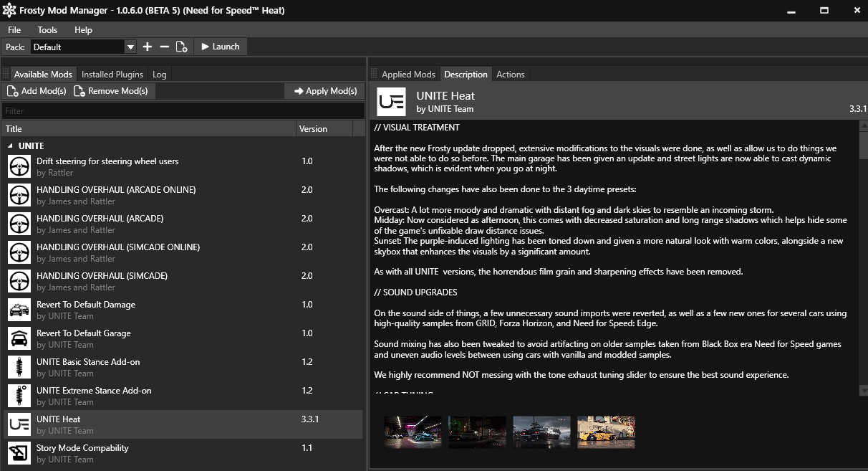
Task: Click the description scrollbar up arrow
Action: click(863, 125)
